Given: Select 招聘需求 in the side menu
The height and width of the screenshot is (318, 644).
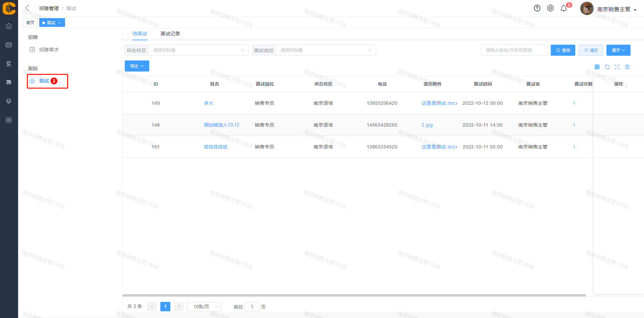Looking at the screenshot, I should coord(49,50).
